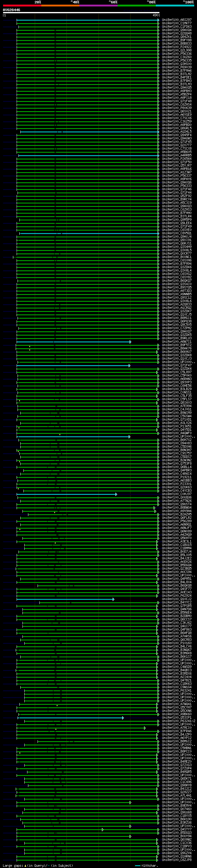Image resolution: width=197 pixels, height=868 pixels.
Task: Click the query end position 490 label
Action: point(155,15)
